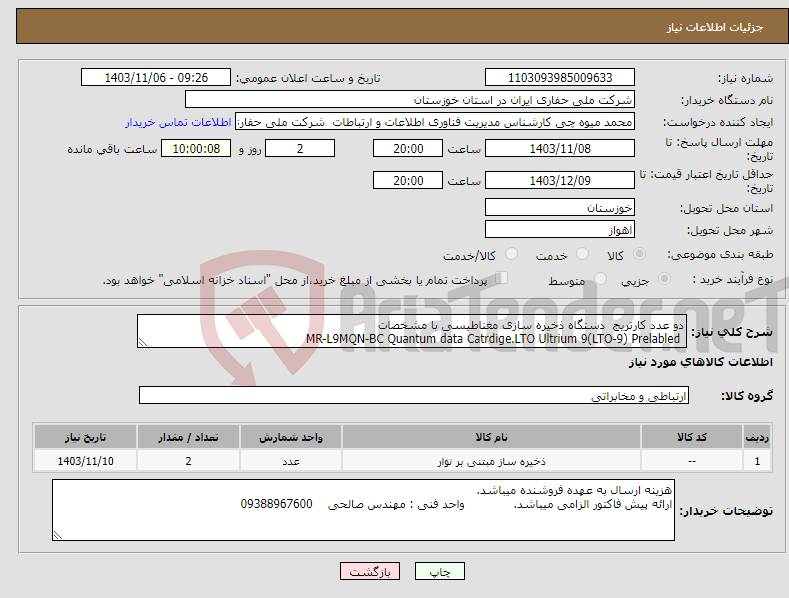The width and height of the screenshot is (789, 598).
Task: Click the item name ذخیره ساز مبتنی بر نوار
Action: point(491,461)
